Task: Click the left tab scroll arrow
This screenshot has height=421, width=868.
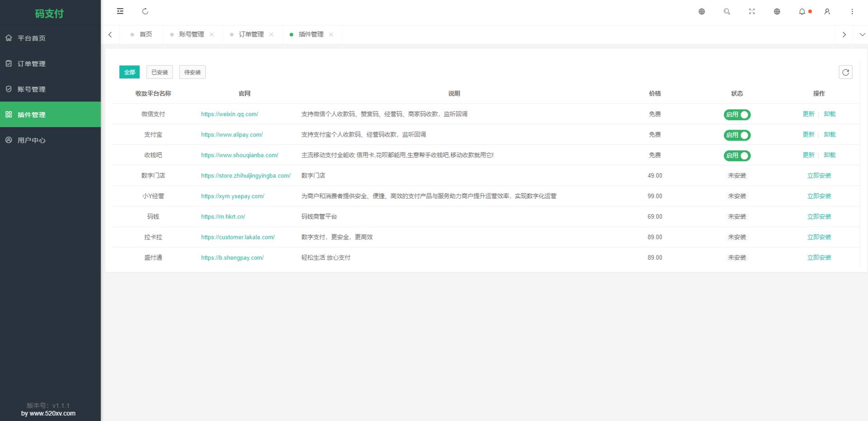Action: point(110,34)
